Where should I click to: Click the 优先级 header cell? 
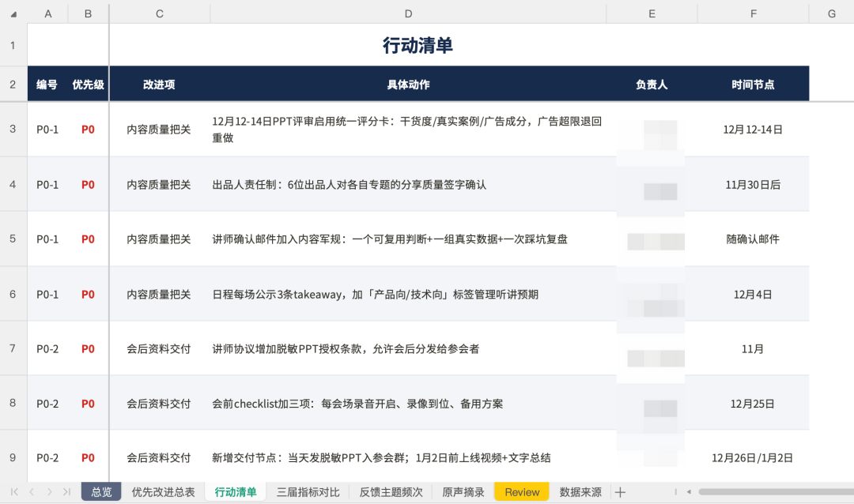click(89, 85)
